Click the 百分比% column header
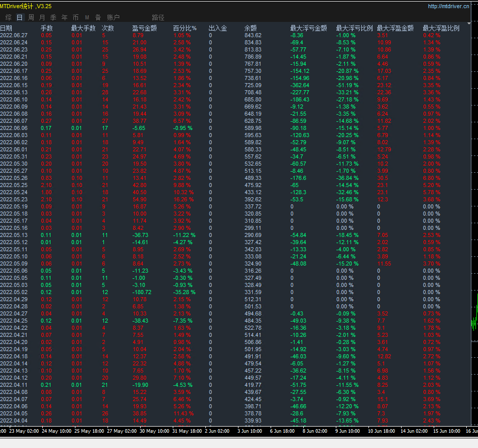The width and height of the screenshot is (478, 448). tap(185, 29)
